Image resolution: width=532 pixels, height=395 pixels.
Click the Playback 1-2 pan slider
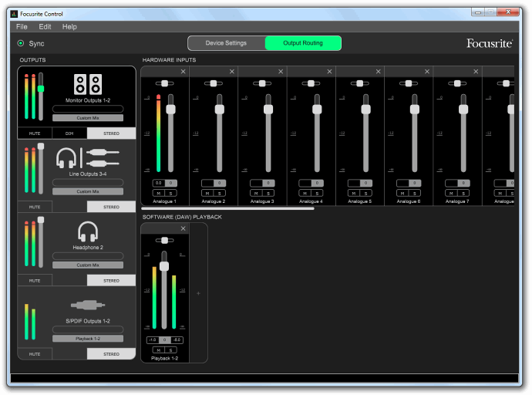pos(164,240)
